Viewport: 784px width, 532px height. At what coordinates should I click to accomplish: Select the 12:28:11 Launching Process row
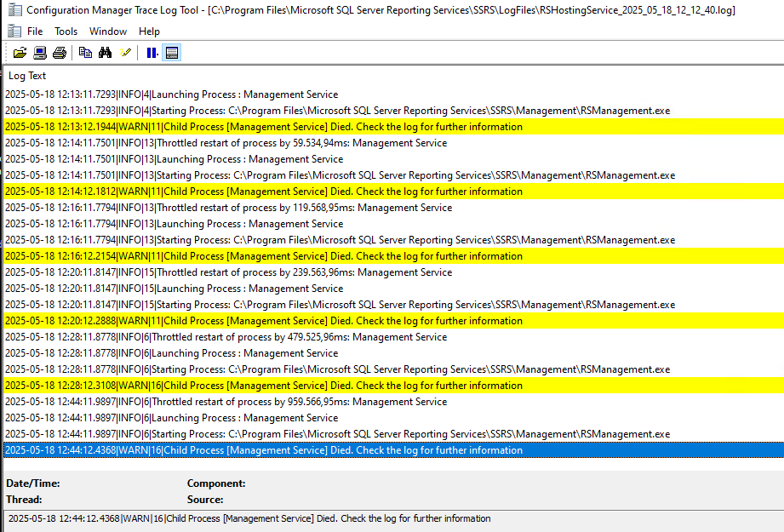pos(393,353)
